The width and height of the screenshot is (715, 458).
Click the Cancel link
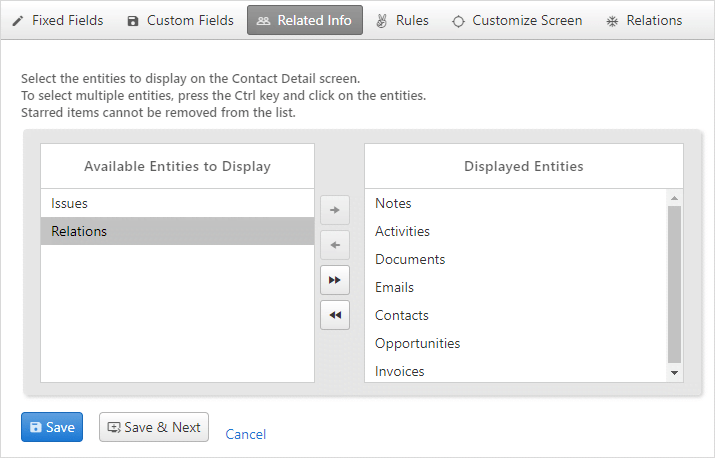pyautogui.click(x=246, y=434)
